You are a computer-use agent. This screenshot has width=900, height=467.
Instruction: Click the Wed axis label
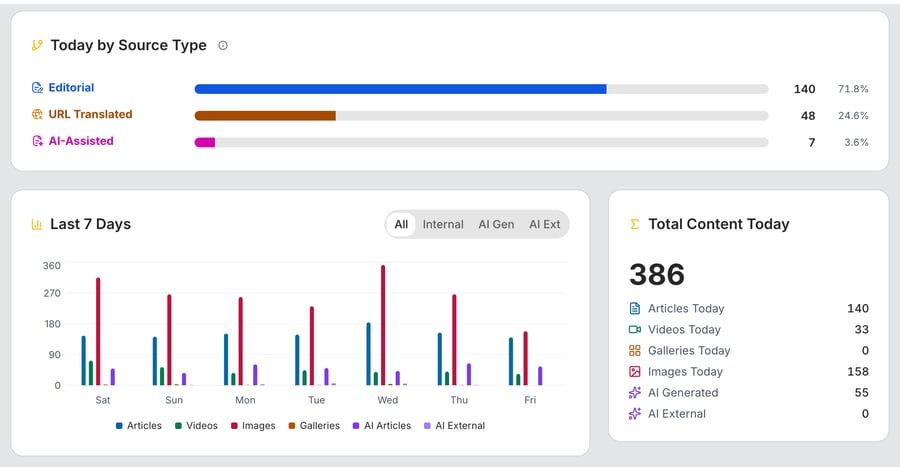coord(387,400)
